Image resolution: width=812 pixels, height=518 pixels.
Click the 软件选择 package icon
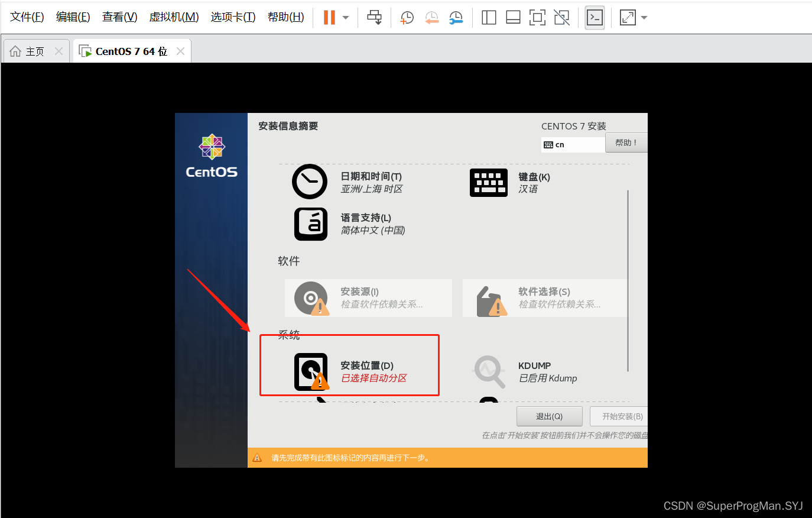tap(492, 301)
